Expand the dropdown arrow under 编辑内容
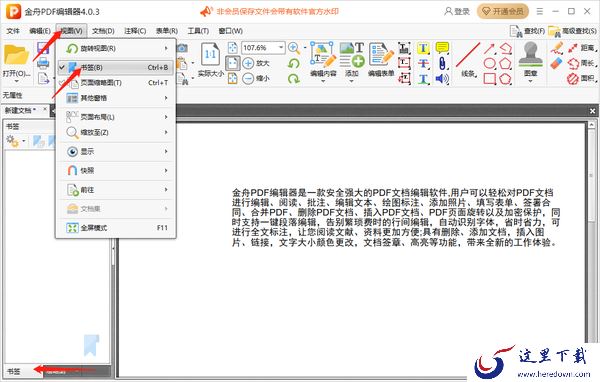600x382 pixels. point(323,81)
